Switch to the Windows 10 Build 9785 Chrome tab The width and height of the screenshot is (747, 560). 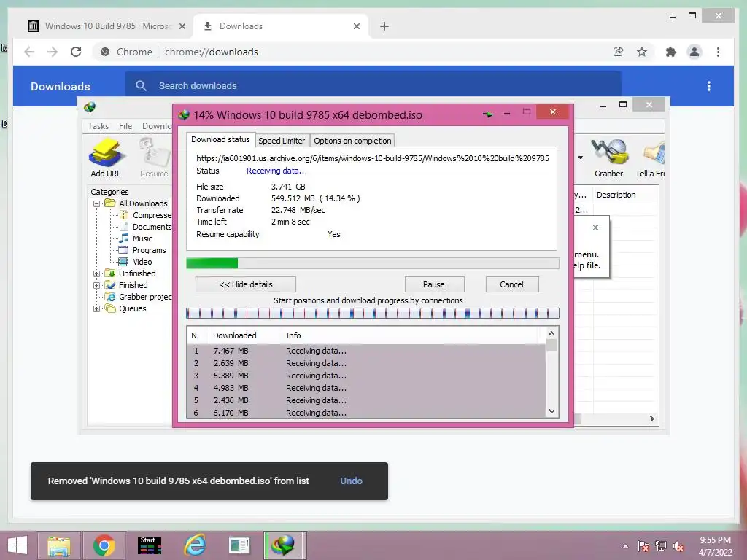tap(107, 26)
